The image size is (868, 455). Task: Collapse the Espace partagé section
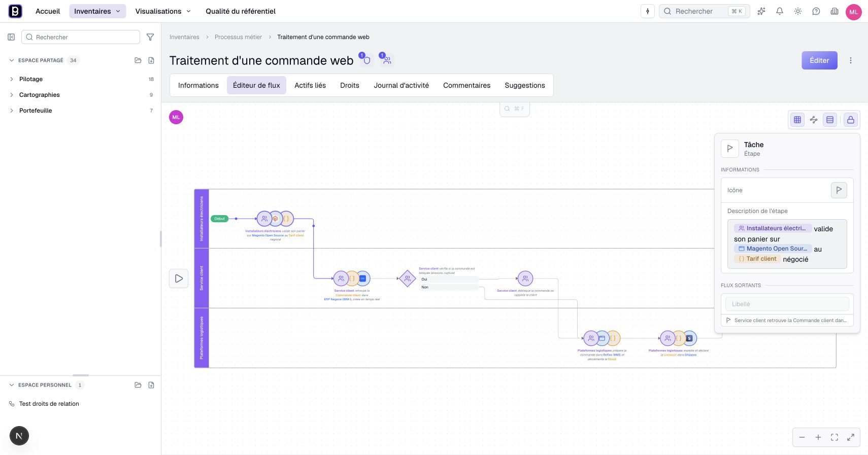12,60
